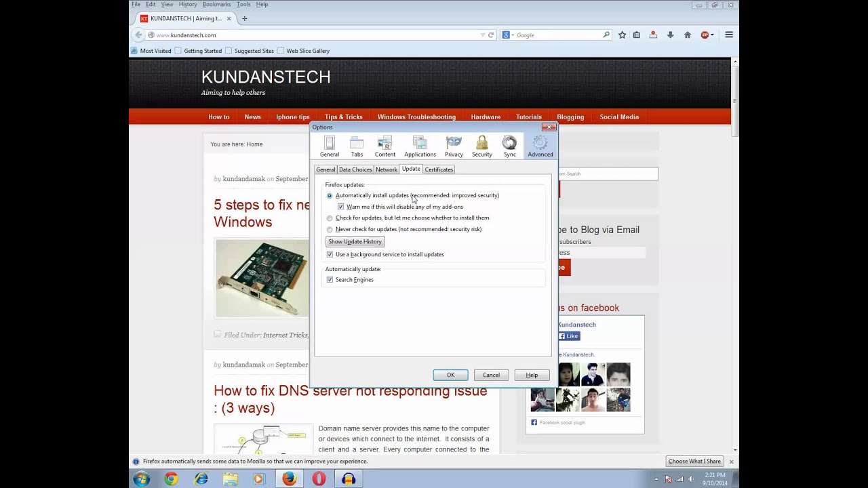Open the File menu

point(136,4)
